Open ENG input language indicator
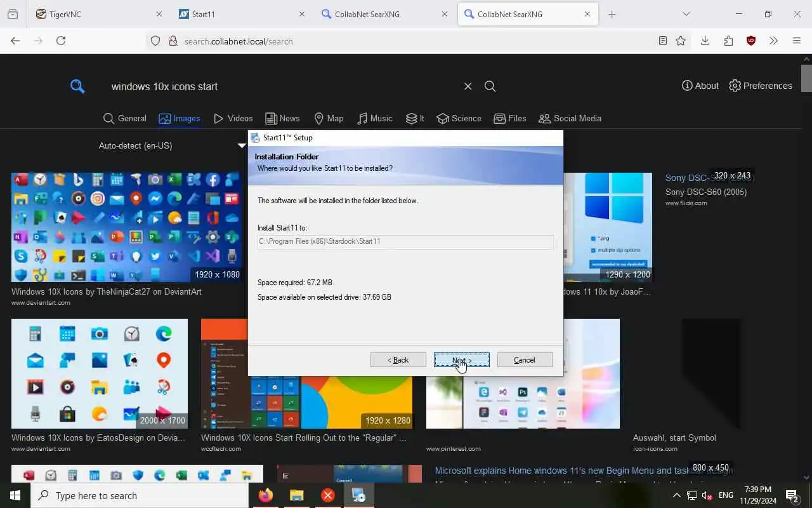 726,495
